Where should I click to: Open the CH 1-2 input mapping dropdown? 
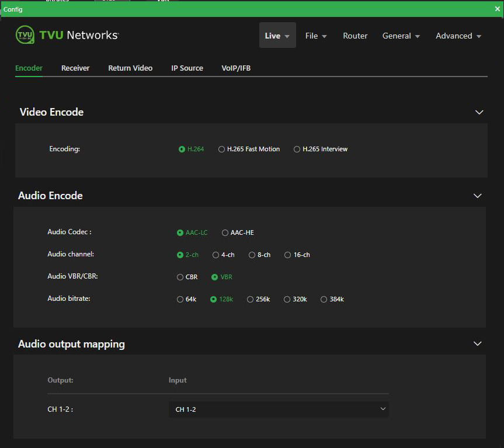[279, 409]
